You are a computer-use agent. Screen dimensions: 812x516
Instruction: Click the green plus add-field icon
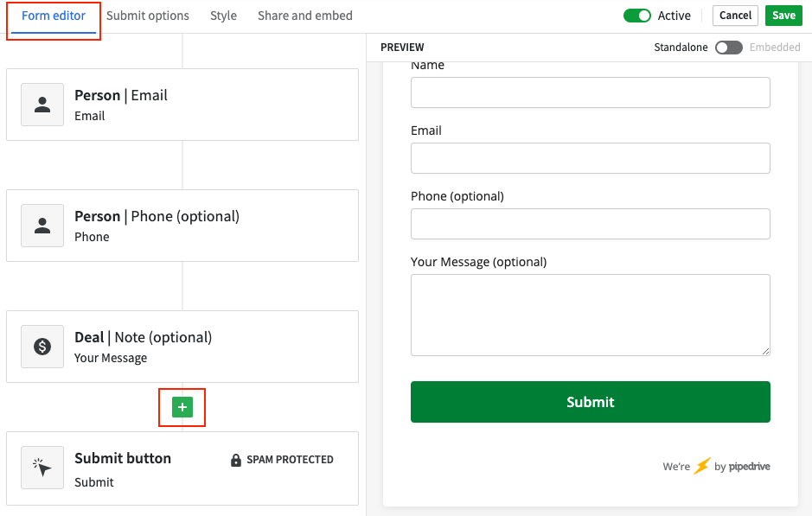[182, 407]
